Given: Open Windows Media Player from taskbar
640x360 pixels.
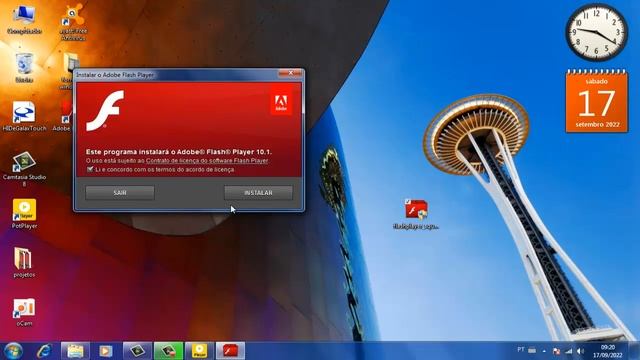Looking at the screenshot, I should point(106,351).
